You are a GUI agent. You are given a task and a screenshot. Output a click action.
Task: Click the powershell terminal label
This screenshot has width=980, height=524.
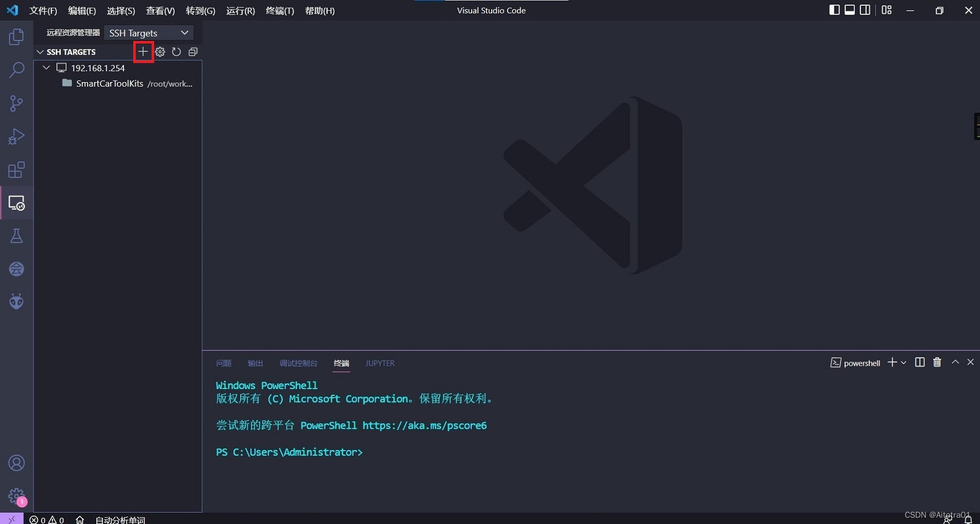point(855,363)
